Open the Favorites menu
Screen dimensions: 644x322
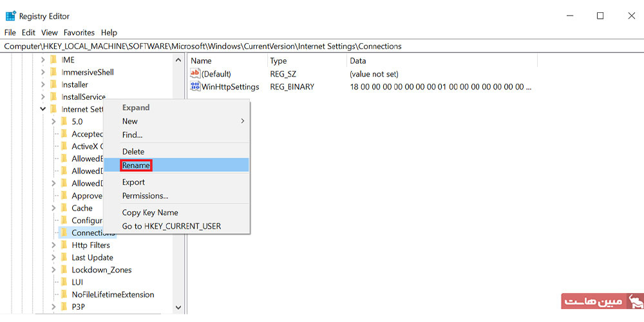click(79, 32)
